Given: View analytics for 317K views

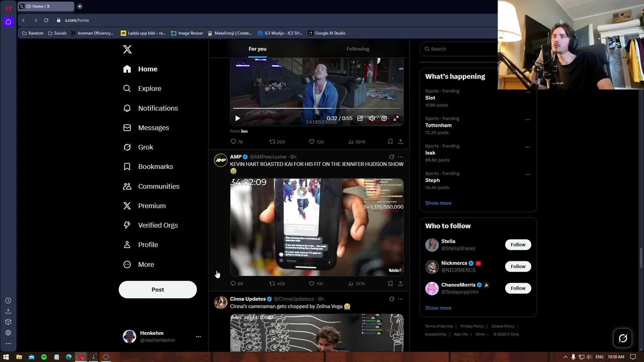Looking at the screenshot, I should (357, 284).
